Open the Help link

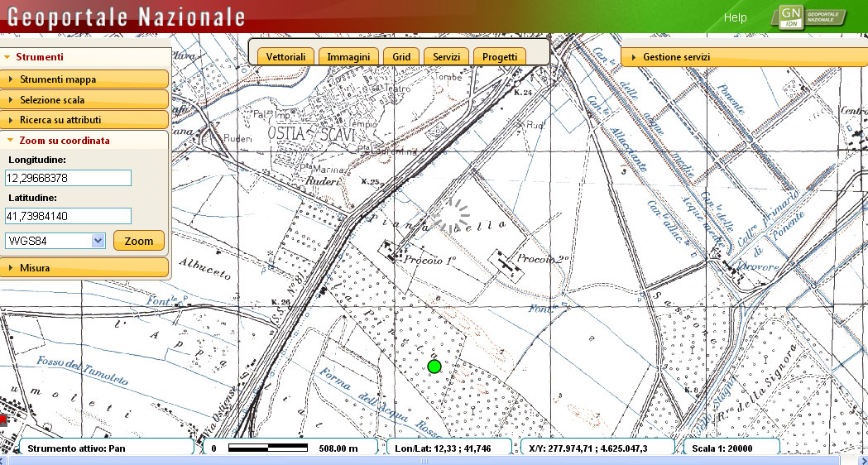(x=735, y=17)
